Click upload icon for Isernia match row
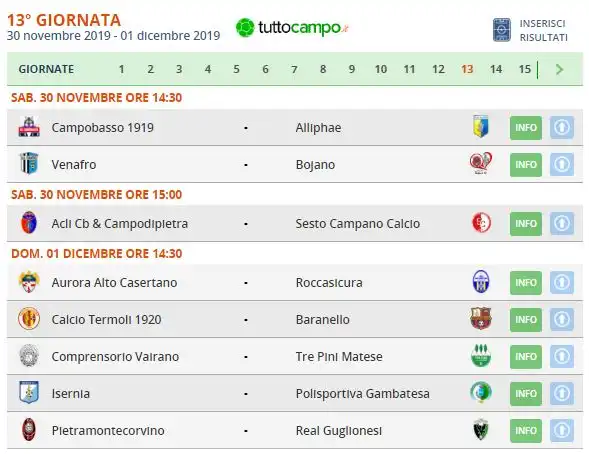This screenshot has width=589, height=454. (562, 394)
